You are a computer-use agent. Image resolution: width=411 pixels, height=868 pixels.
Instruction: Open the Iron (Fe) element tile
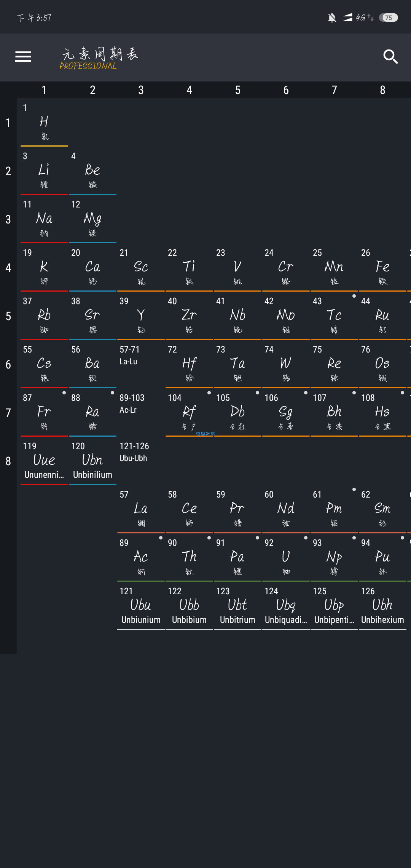tap(382, 268)
